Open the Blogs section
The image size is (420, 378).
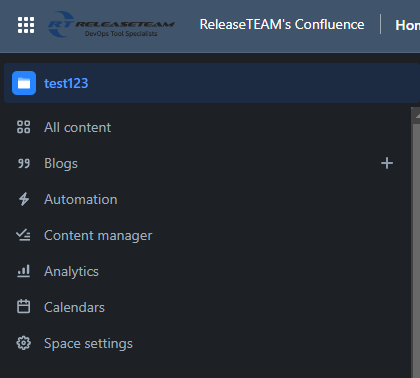coord(61,163)
